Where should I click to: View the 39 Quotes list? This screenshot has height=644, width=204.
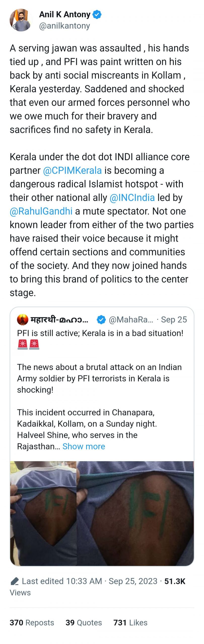(x=84, y=623)
